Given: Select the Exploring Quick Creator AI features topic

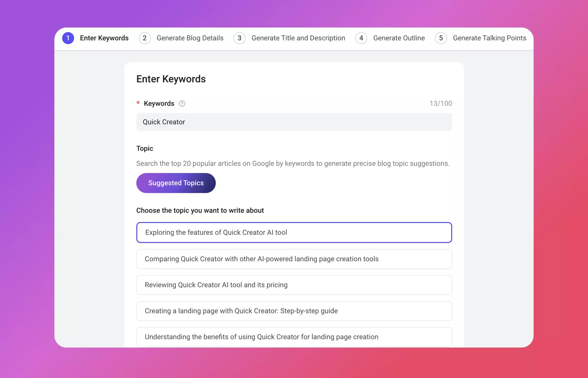Looking at the screenshot, I should [x=294, y=232].
